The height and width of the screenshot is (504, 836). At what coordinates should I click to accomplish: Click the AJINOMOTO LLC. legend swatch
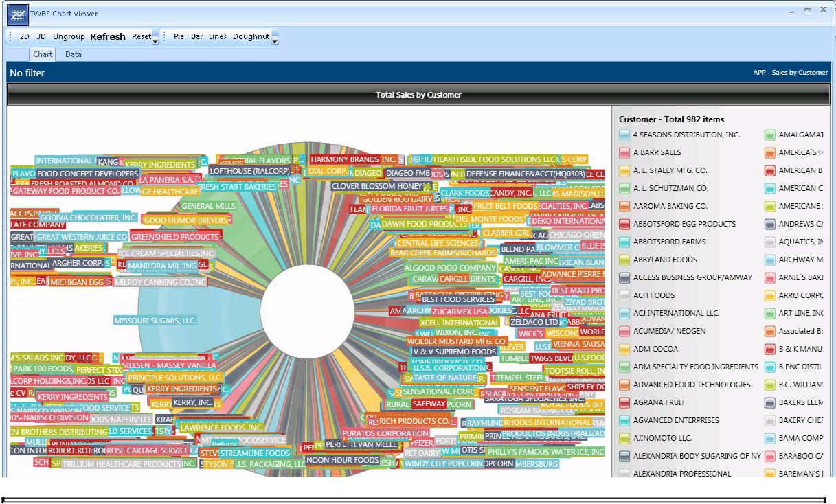click(624, 438)
